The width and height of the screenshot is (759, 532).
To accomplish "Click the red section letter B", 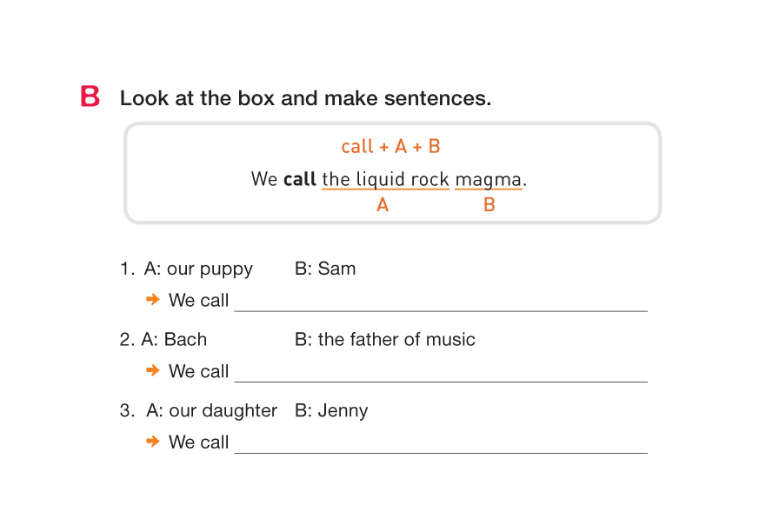I will tap(90, 96).
